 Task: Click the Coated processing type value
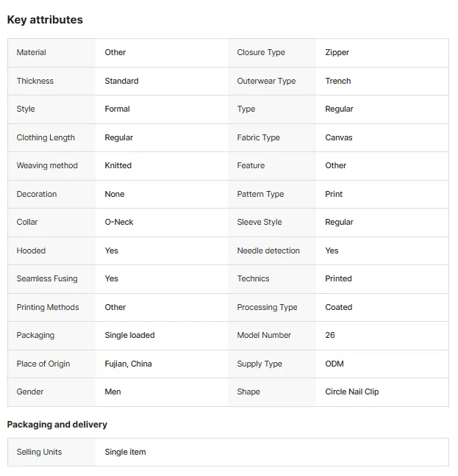point(339,307)
